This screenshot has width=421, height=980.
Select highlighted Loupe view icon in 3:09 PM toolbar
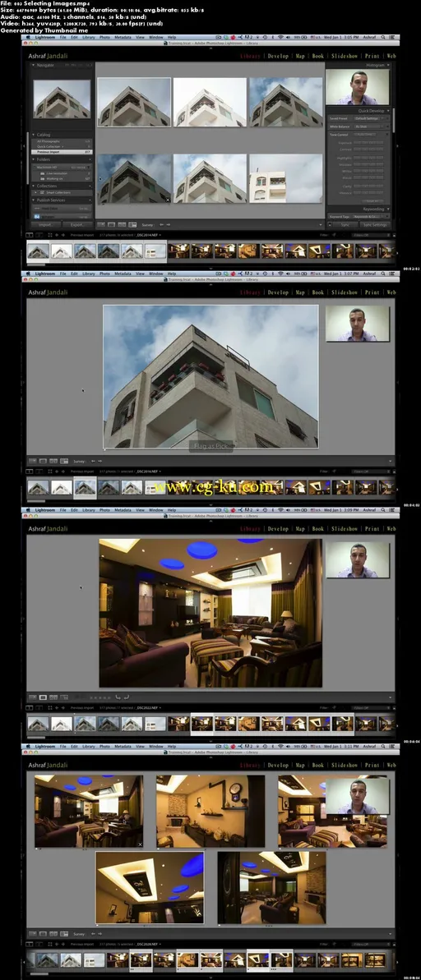pos(43,697)
